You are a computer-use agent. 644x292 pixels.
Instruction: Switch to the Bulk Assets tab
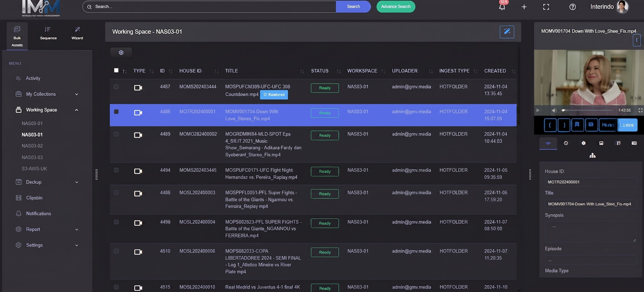pyautogui.click(x=17, y=36)
